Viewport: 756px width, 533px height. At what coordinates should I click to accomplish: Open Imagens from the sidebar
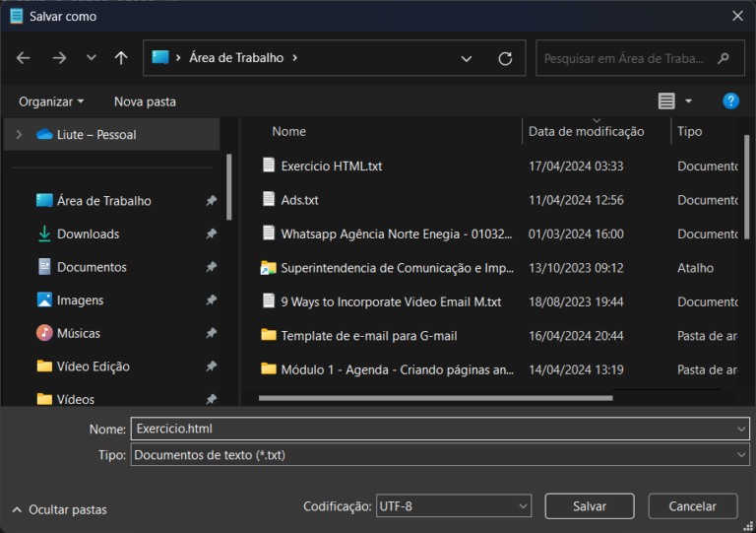(x=80, y=300)
